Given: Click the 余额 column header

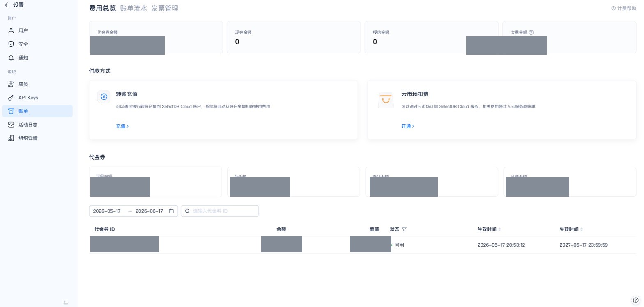Looking at the screenshot, I should (x=281, y=229).
